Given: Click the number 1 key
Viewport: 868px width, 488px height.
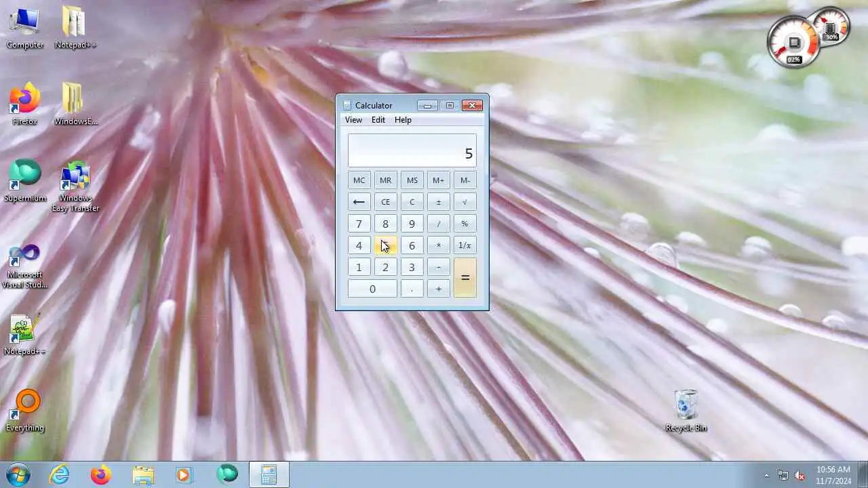Looking at the screenshot, I should (x=359, y=267).
